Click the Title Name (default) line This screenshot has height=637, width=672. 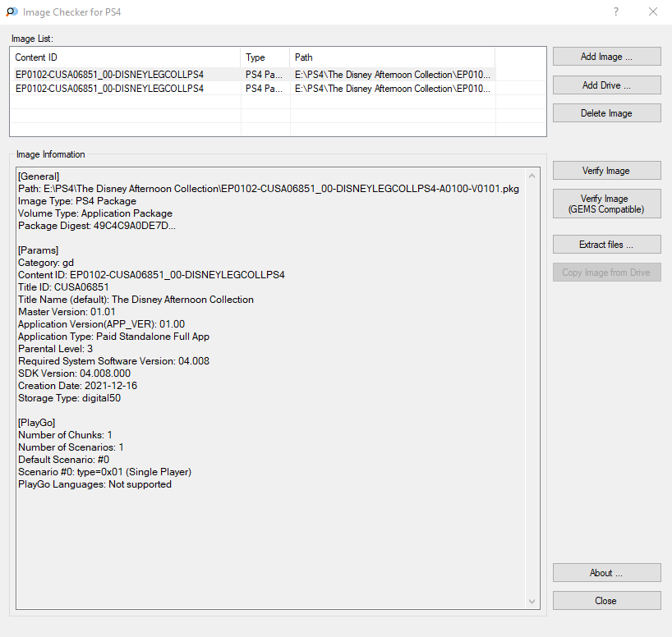coord(136,300)
